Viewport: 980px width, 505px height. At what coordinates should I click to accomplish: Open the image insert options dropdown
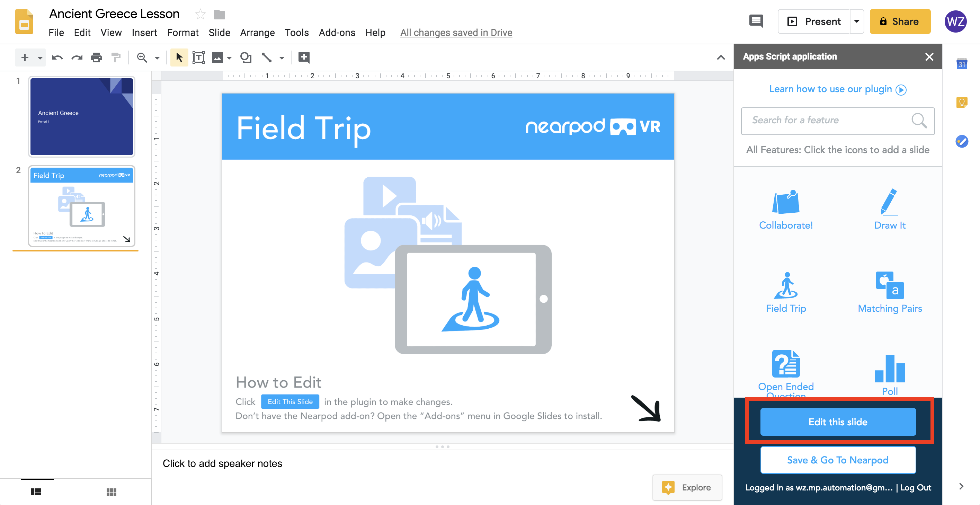pyautogui.click(x=229, y=58)
